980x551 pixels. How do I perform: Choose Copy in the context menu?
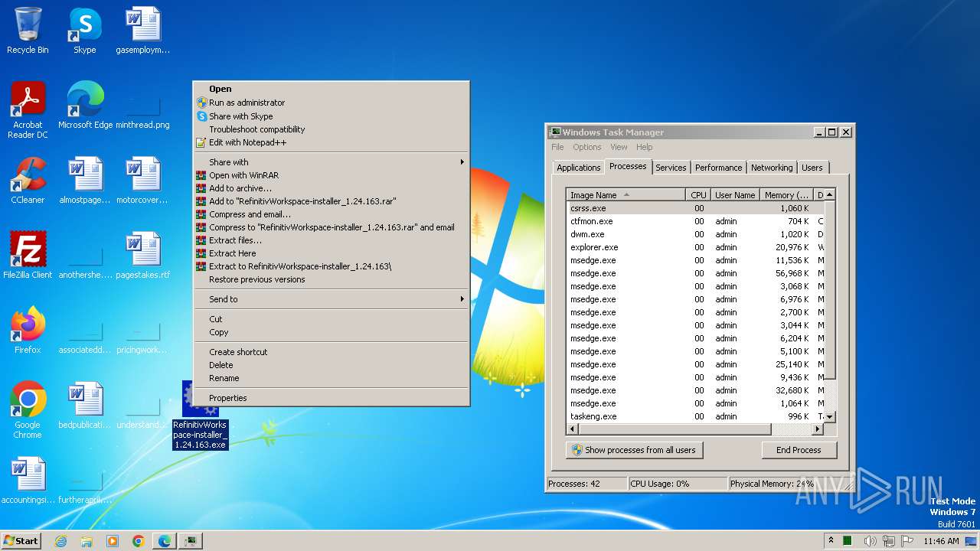(x=331, y=332)
